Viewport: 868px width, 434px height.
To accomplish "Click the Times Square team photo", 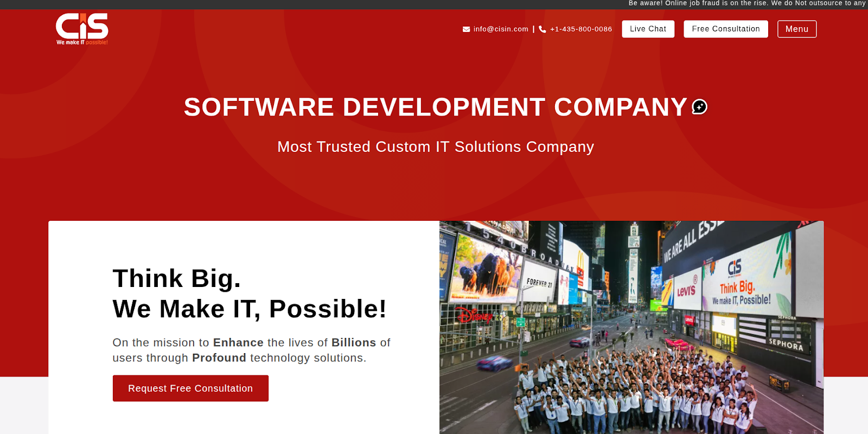I will [631, 327].
